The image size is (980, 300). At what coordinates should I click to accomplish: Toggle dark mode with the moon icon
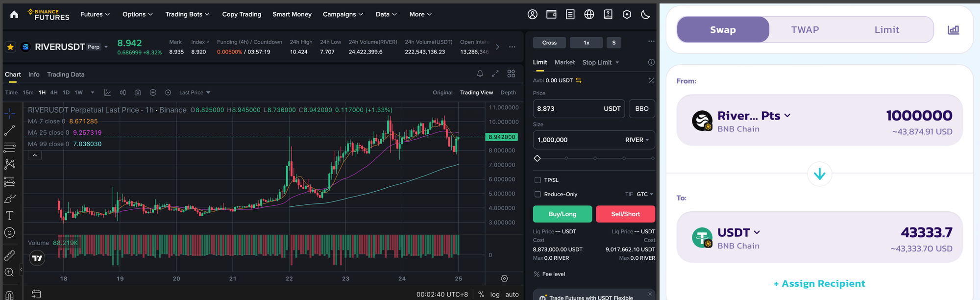point(645,15)
